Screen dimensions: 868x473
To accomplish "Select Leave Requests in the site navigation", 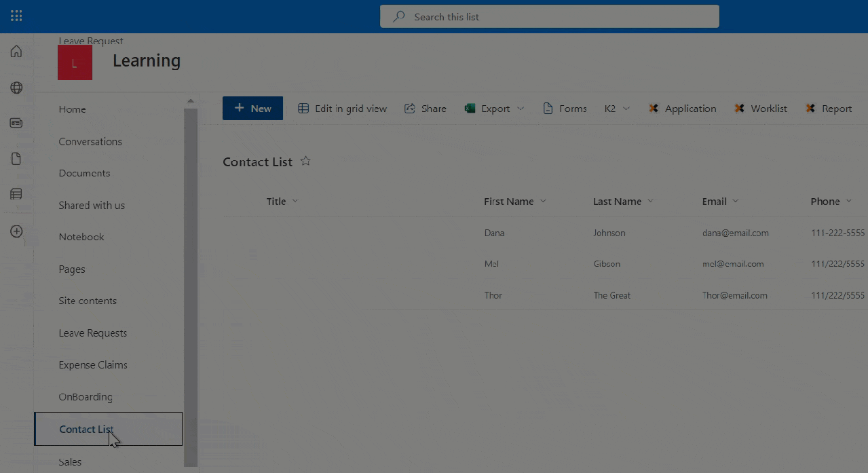I will [93, 333].
